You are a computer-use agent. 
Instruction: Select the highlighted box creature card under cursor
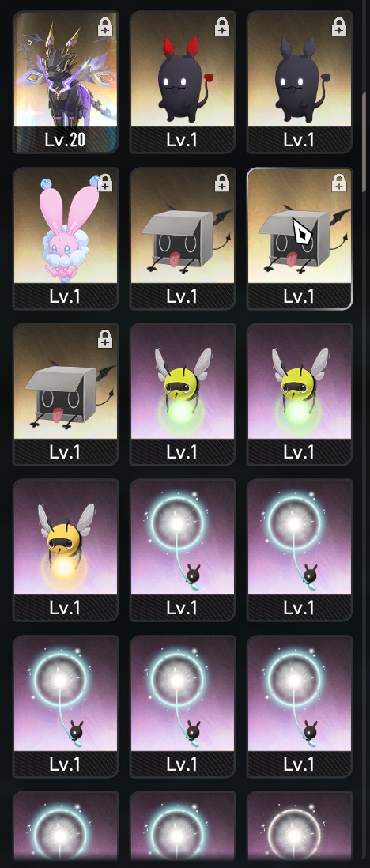(300, 238)
